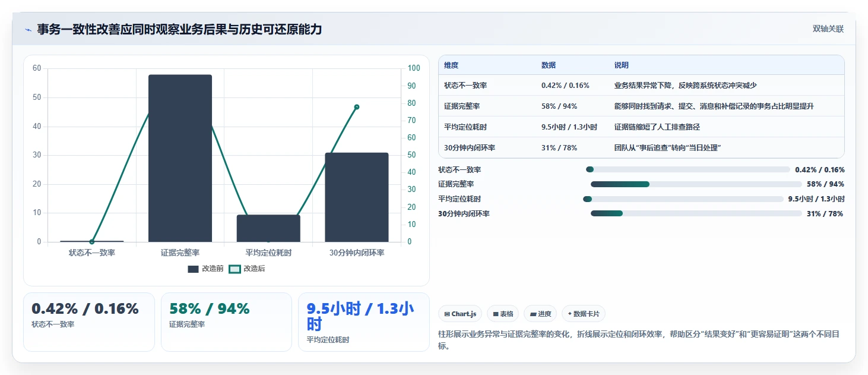Click the Chart.js tag chip
The height and width of the screenshot is (375, 868).
click(x=460, y=314)
